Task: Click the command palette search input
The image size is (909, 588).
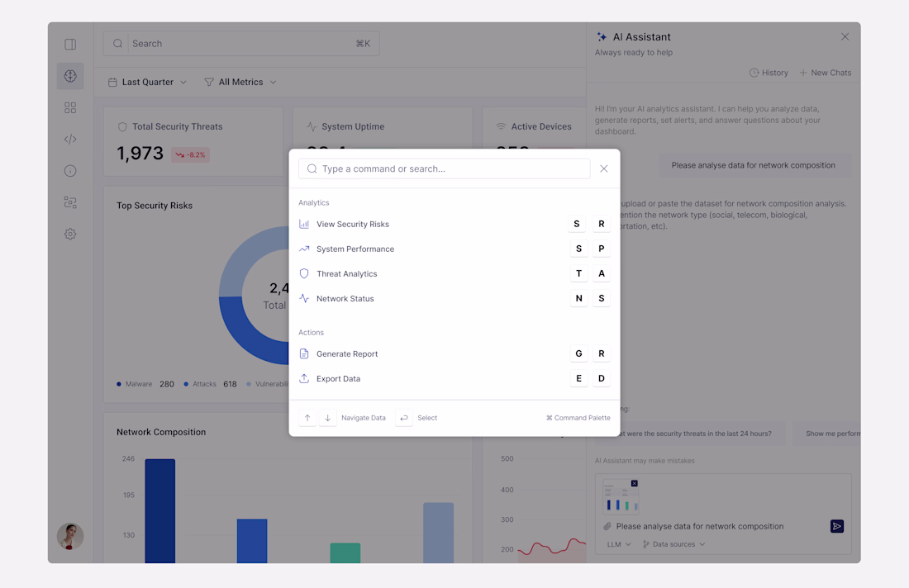Action: pos(444,168)
